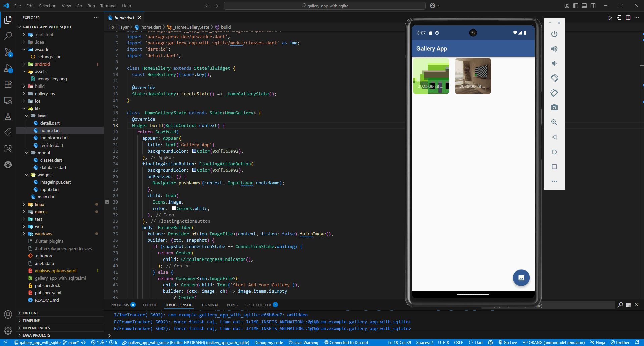
Task: Click emulator Back triangle button
Action: (554, 137)
